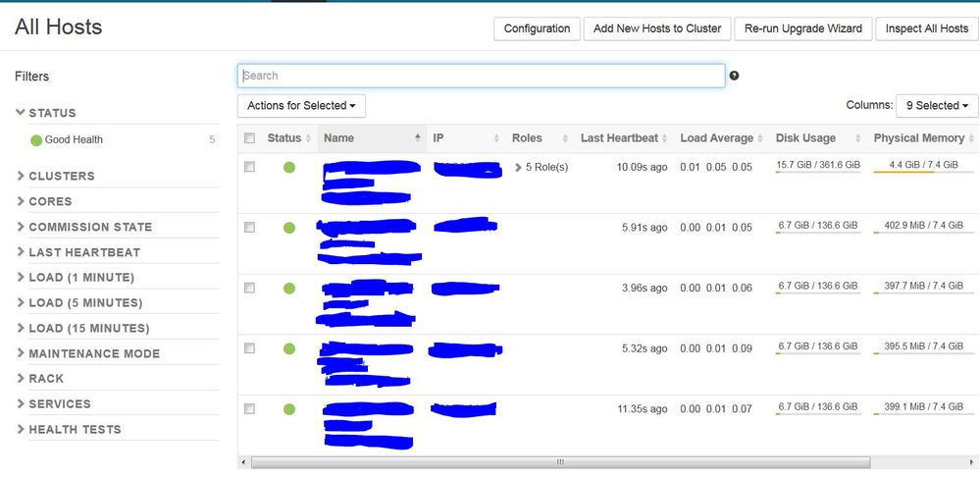Sort by Name using its sort arrow
Viewport: 980px width, 478px height.
[x=418, y=138]
